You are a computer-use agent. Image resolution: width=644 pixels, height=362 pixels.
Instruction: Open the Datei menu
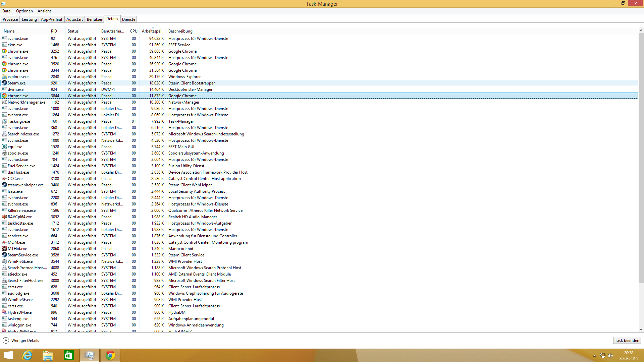pyautogui.click(x=7, y=11)
